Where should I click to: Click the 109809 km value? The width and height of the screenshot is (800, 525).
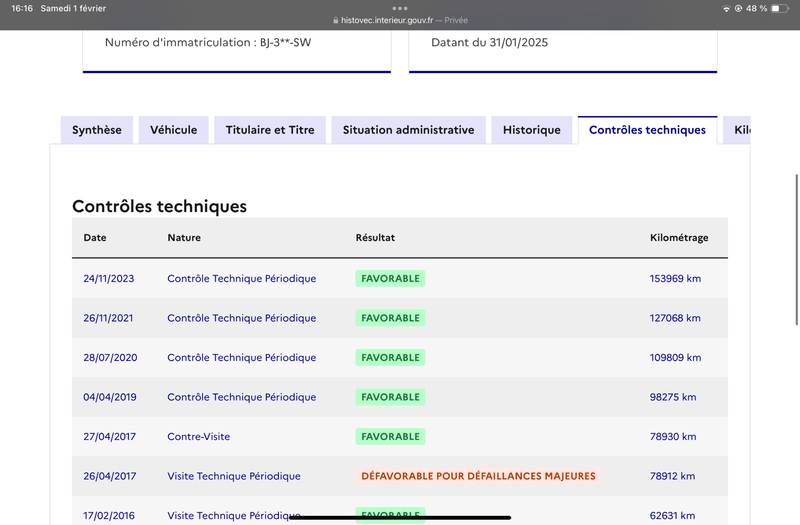[x=675, y=358]
